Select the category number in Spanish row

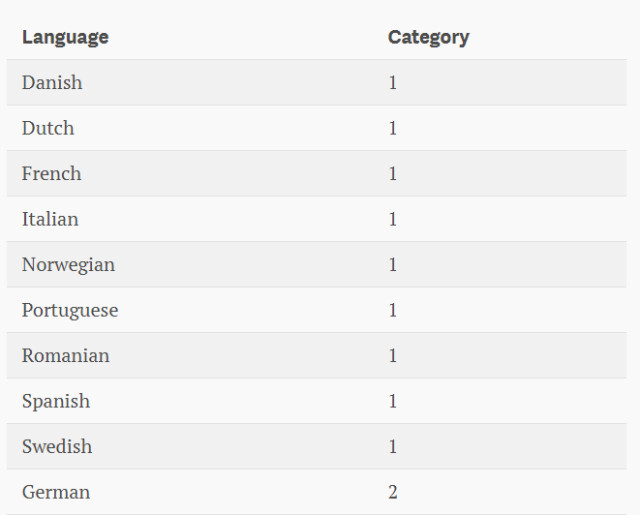(393, 401)
